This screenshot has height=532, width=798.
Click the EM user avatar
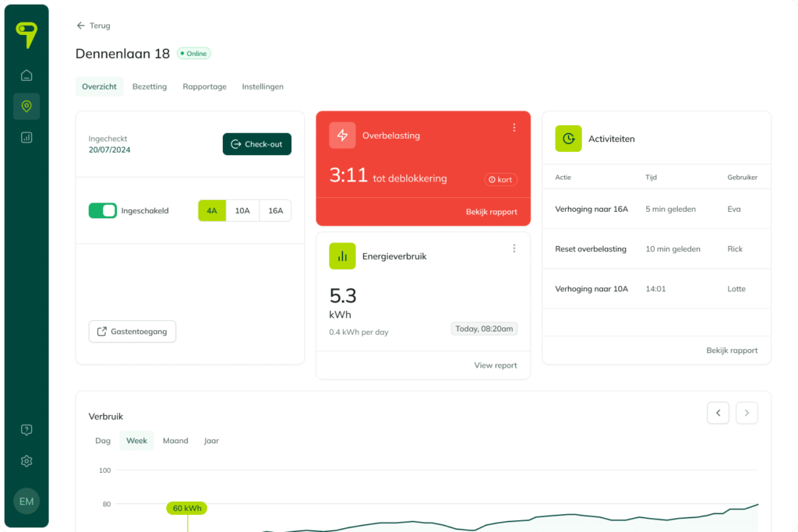(x=26, y=501)
